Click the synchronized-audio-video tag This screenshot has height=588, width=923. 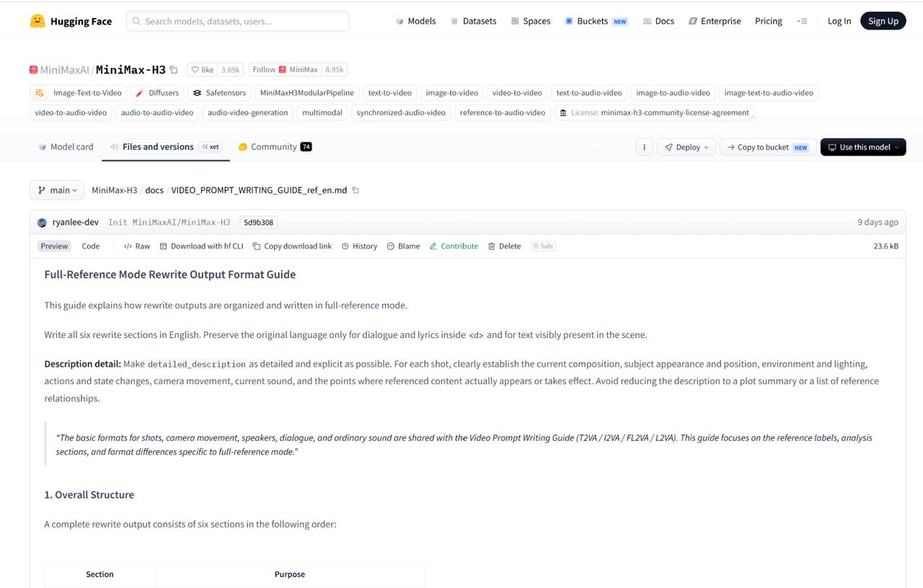click(401, 113)
